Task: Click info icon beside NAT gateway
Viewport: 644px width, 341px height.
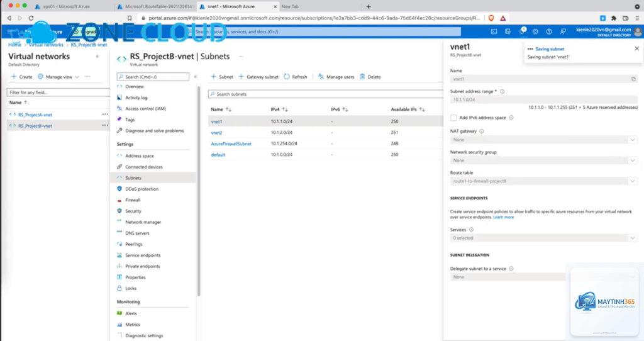Action: pyautogui.click(x=481, y=131)
